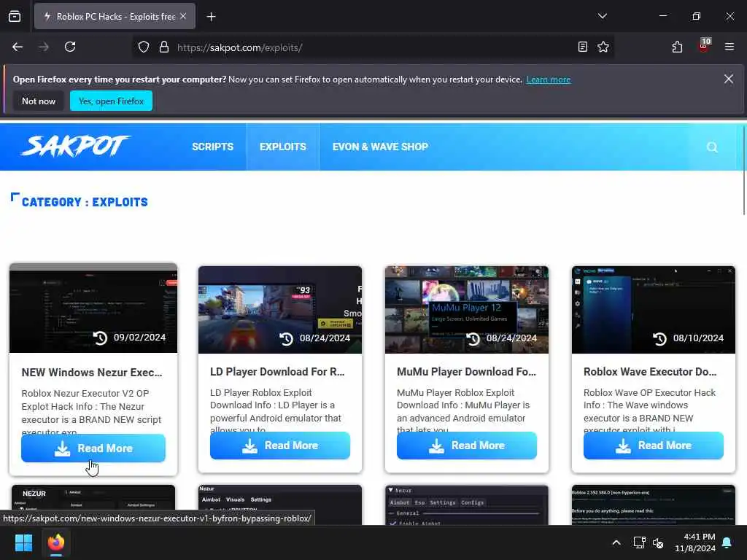The image size is (747, 560).
Task: Click the site security padlock icon
Action: tap(164, 47)
